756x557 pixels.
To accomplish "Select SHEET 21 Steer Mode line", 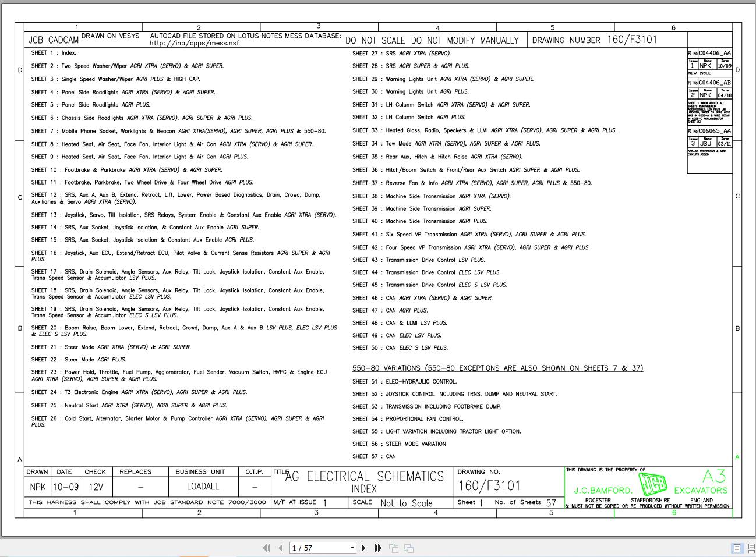I will coord(111,347).
